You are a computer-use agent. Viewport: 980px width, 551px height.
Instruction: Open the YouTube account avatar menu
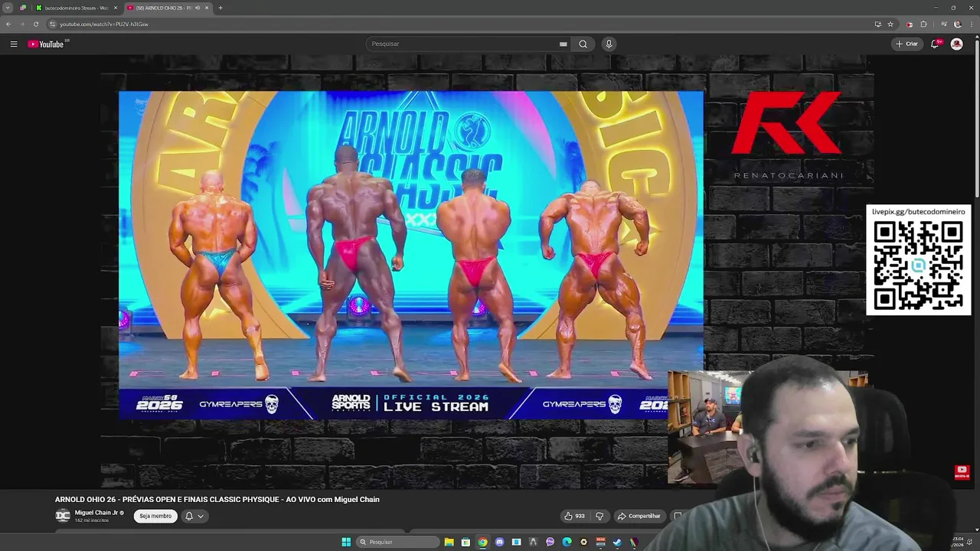pos(956,44)
